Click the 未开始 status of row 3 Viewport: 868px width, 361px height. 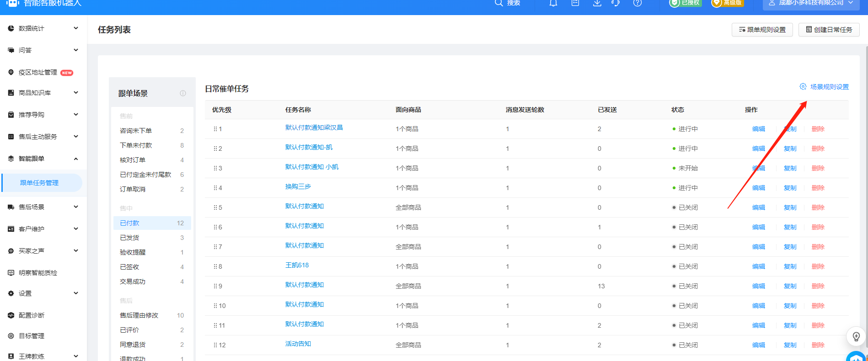tap(686, 168)
